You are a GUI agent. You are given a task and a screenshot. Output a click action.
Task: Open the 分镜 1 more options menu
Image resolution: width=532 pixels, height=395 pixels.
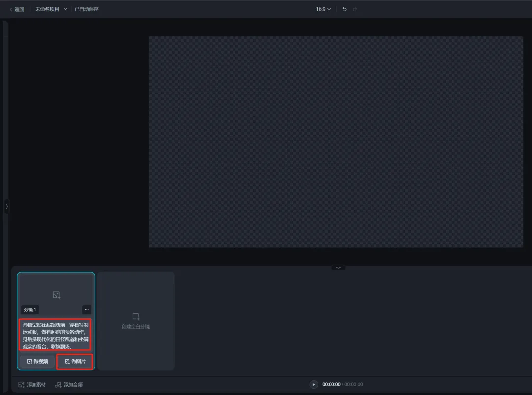[87, 310]
